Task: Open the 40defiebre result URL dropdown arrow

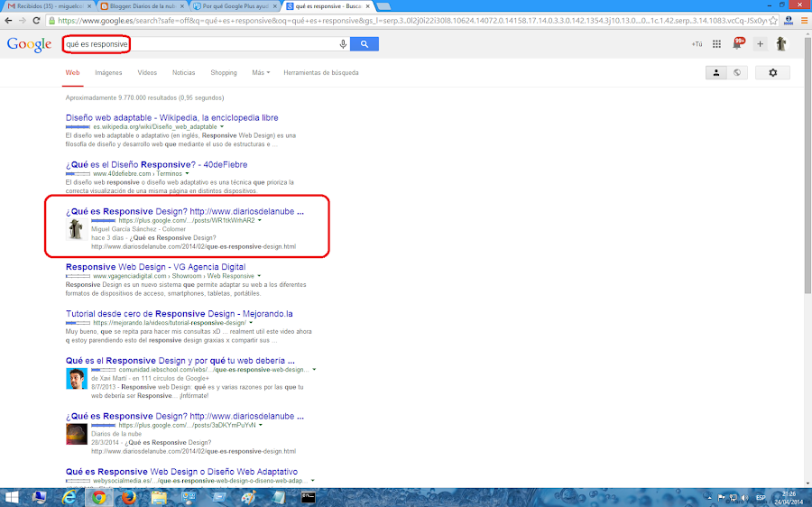Action: (x=187, y=173)
